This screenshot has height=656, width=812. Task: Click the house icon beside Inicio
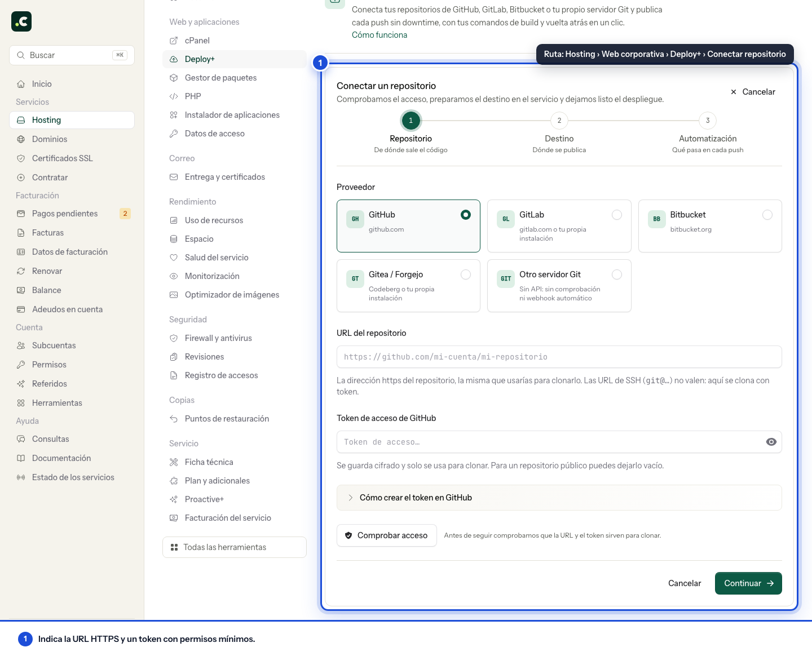pyautogui.click(x=21, y=84)
